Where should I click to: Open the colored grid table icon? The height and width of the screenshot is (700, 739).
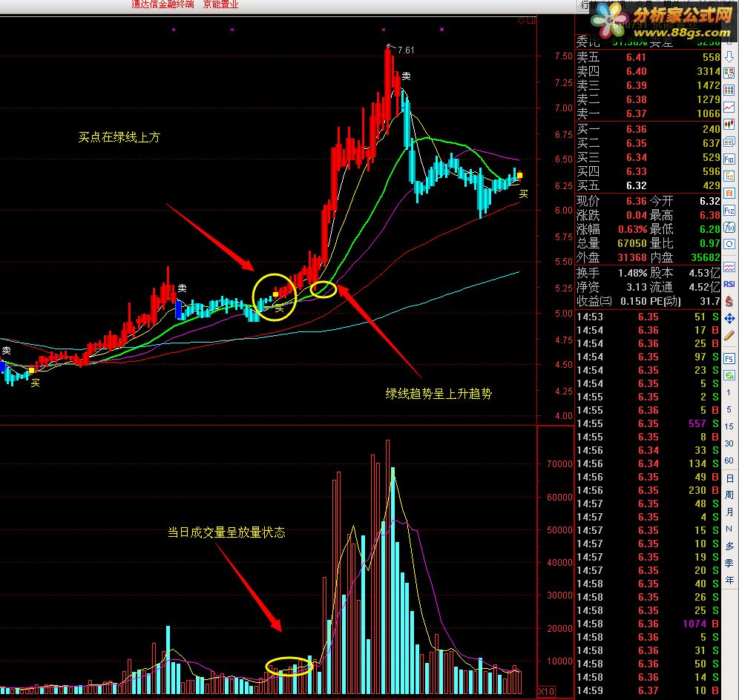coord(729,90)
